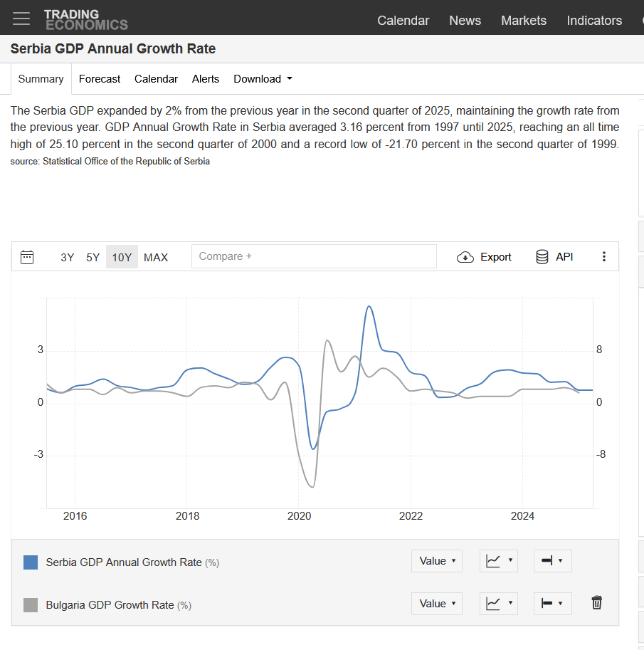Go to Indicators in top navigation
The width and height of the screenshot is (644, 650).
click(x=594, y=21)
